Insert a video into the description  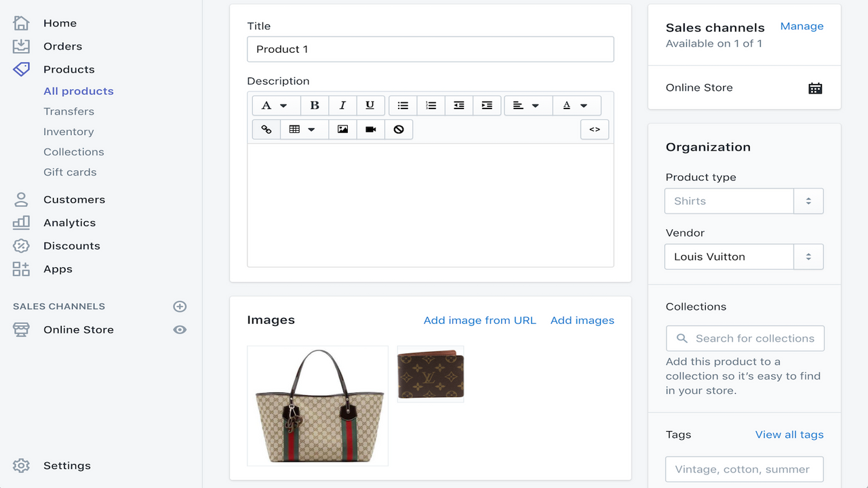(x=370, y=129)
